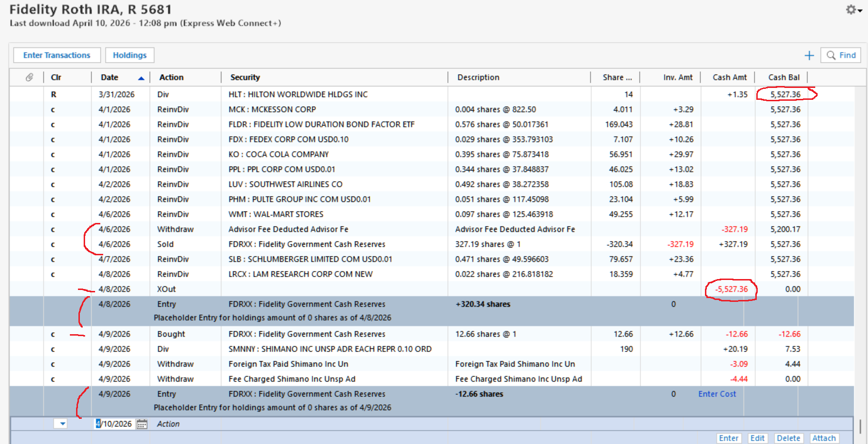This screenshot has width=868, height=444.
Task: Select the KO Coca Cola Company transaction
Action: coord(432,154)
